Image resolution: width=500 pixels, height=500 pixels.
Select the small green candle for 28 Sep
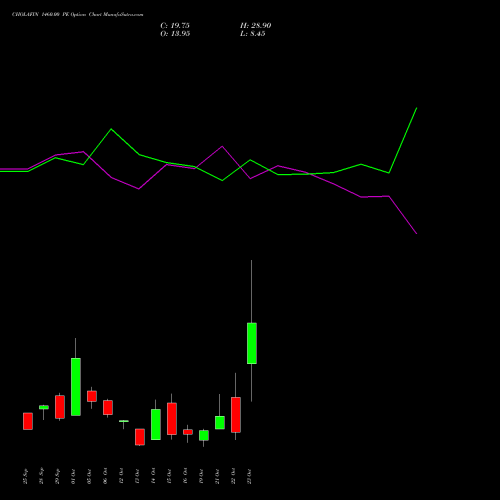coord(44,407)
